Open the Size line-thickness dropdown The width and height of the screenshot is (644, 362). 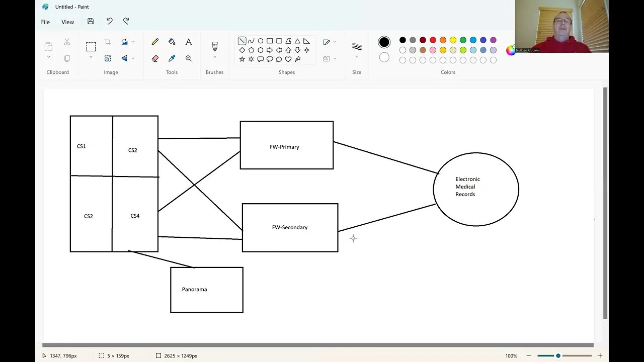(357, 57)
